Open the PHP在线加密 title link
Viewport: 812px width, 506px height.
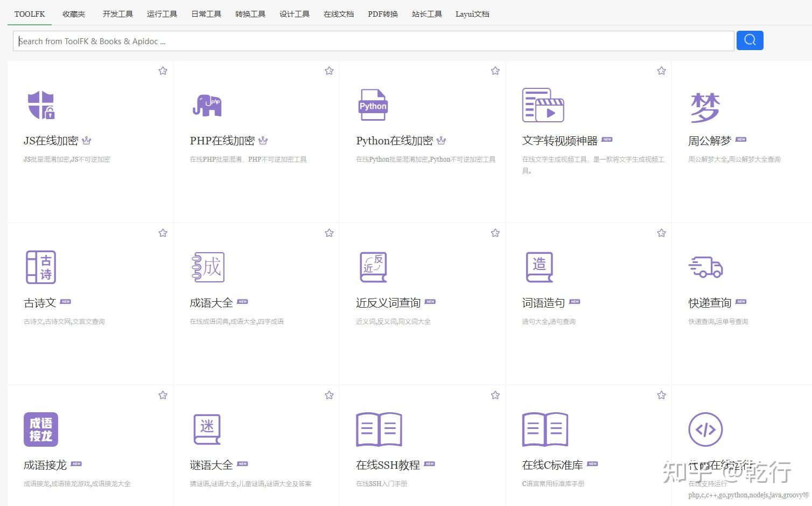222,141
